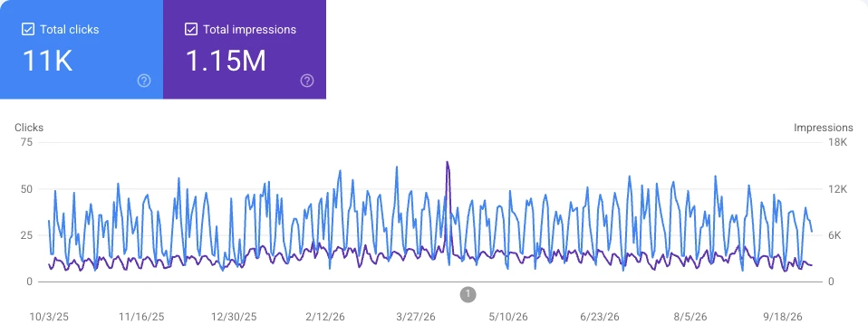Image resolution: width=868 pixels, height=334 pixels.
Task: Select the 11K total clicks value
Action: click(x=48, y=61)
